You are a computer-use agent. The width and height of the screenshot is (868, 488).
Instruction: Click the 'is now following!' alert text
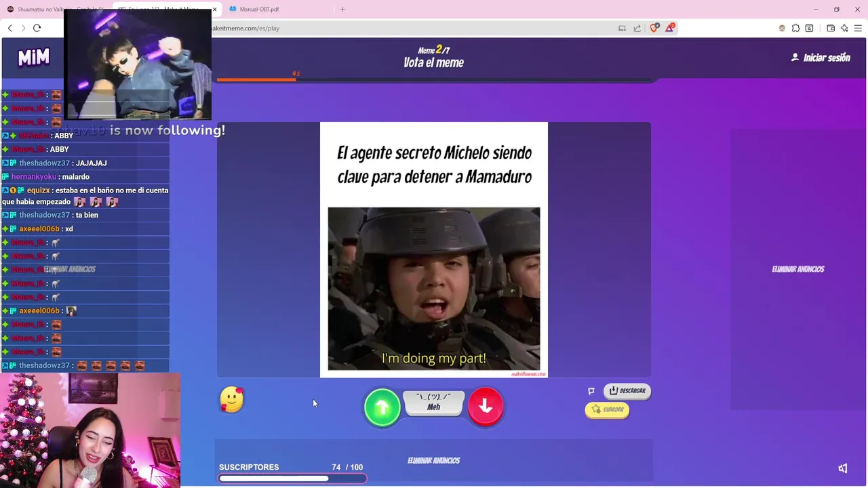(167, 130)
